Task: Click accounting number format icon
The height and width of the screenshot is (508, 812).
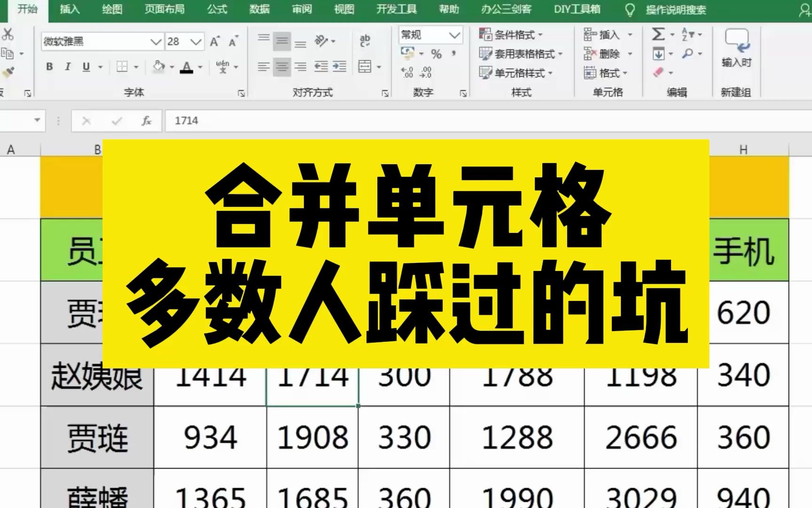Action: click(407, 54)
